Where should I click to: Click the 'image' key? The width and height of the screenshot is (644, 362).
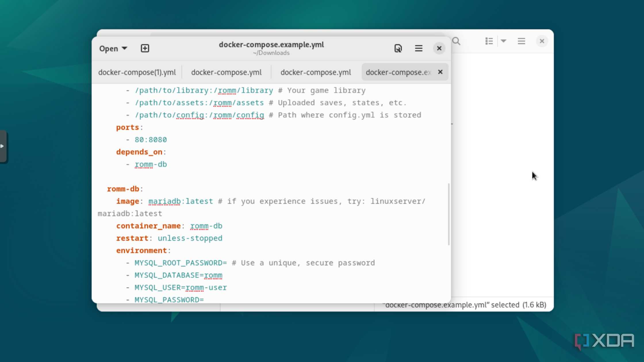click(127, 201)
